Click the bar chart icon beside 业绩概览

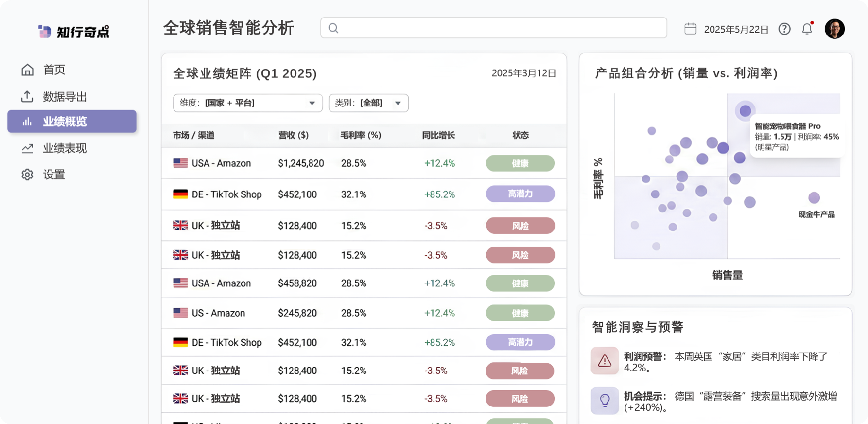click(27, 122)
